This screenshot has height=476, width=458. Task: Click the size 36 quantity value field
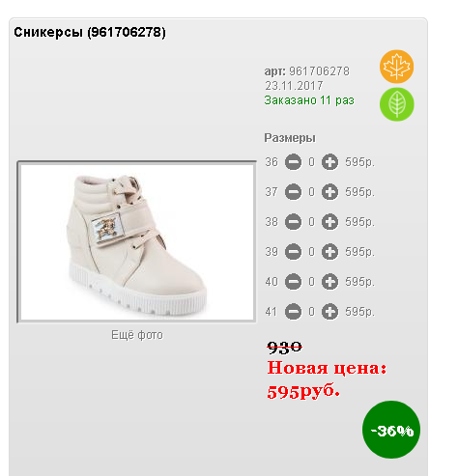311,162
